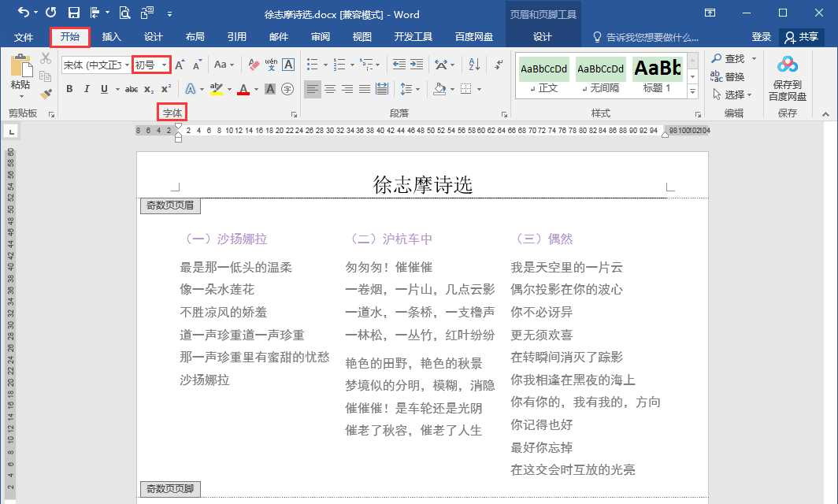Center align the text
Screen dimensions: 838x504
[330, 89]
